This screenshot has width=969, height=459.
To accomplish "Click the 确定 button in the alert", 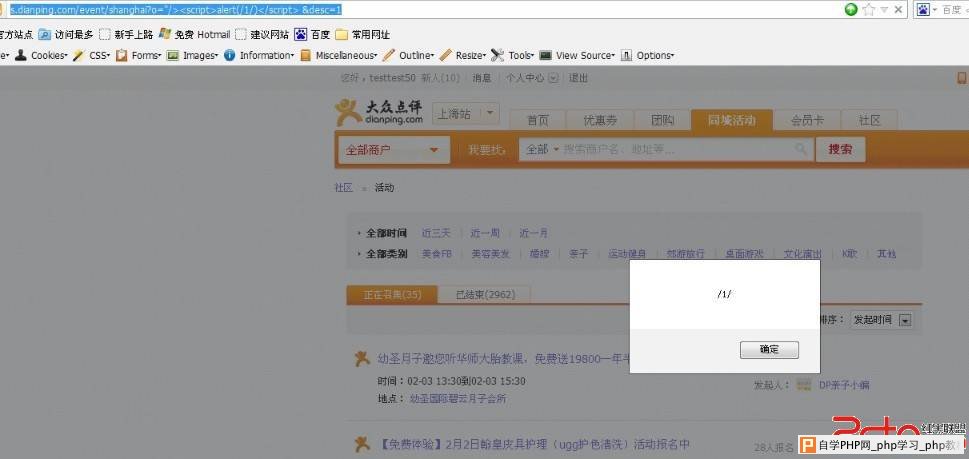I will pos(769,350).
